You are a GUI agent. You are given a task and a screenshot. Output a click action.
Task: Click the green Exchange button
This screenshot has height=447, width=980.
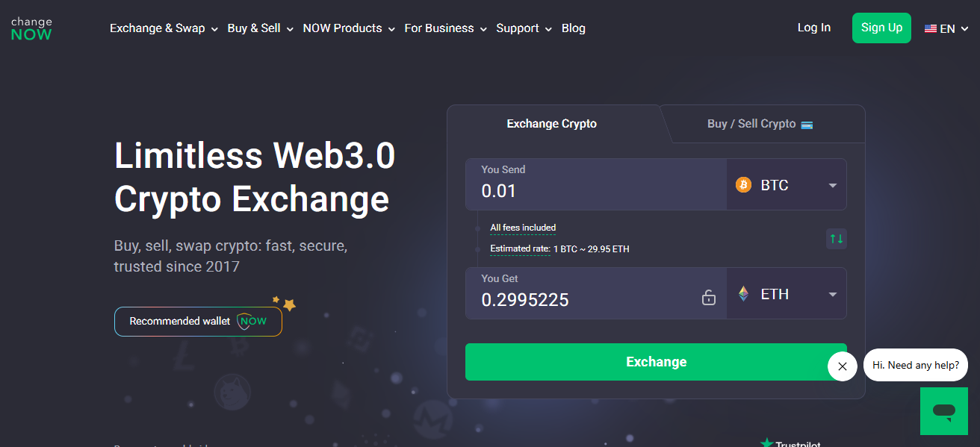click(x=656, y=361)
